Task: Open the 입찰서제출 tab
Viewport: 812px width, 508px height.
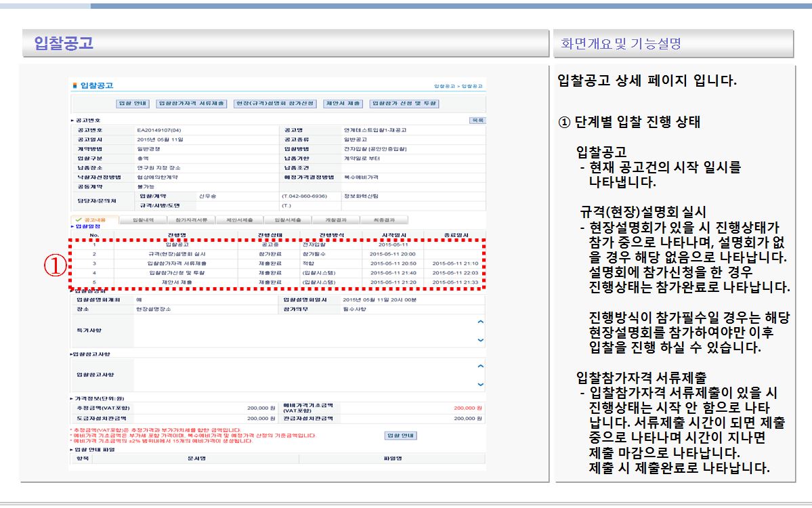Action: click(x=287, y=220)
